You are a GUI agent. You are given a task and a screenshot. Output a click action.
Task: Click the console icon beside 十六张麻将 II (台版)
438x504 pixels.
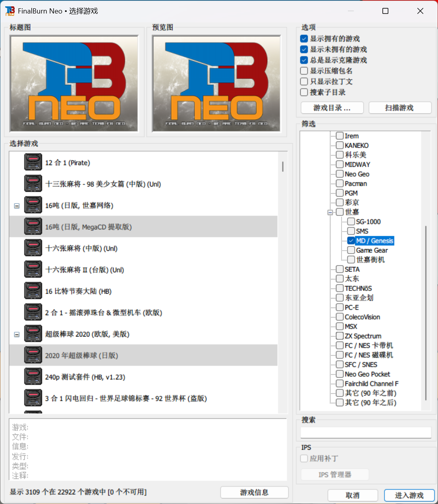coord(33,270)
